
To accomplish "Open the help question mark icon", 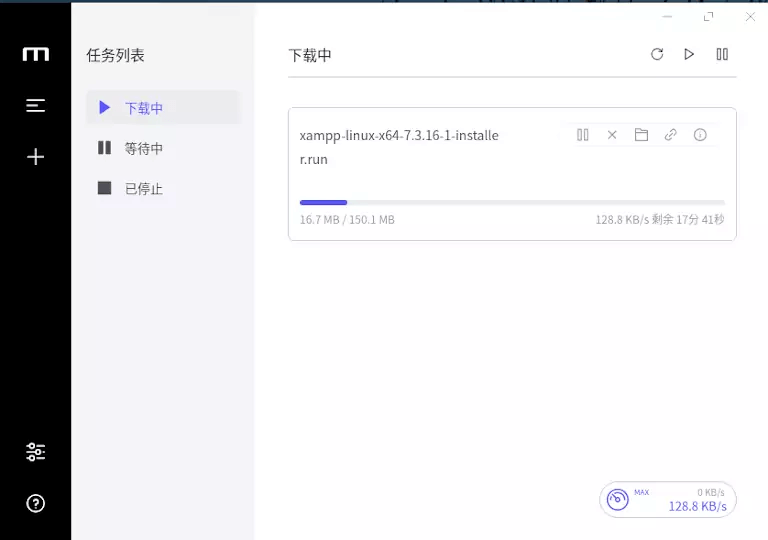I will [x=35, y=503].
